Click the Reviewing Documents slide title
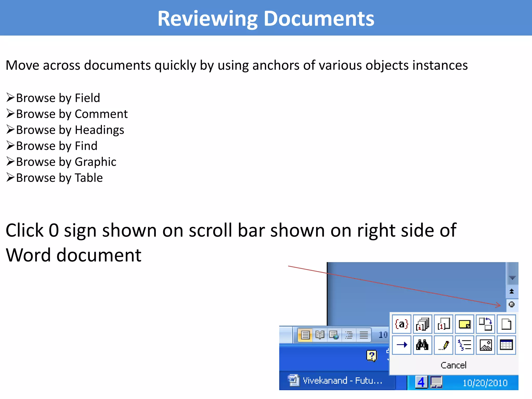Screen dimensions: 532x399 266,19
